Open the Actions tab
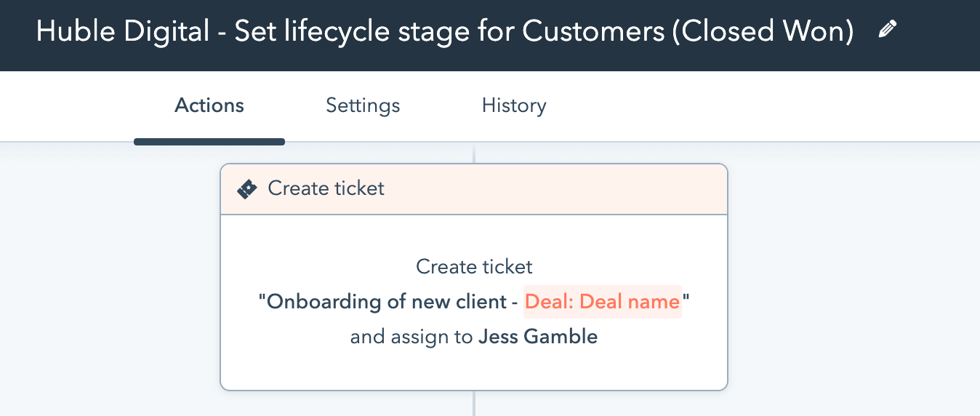The image size is (980, 416). point(209,105)
